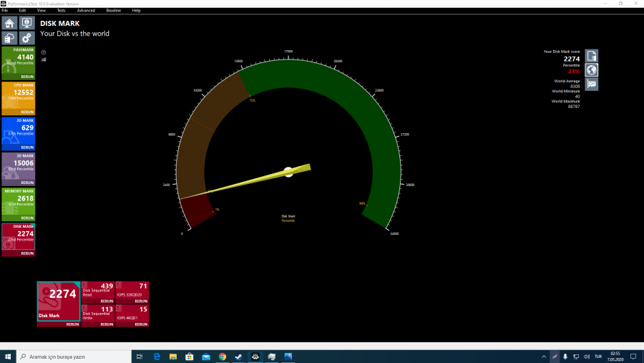
Task: Open the baseline cloud database icon
Action: (x=9, y=38)
